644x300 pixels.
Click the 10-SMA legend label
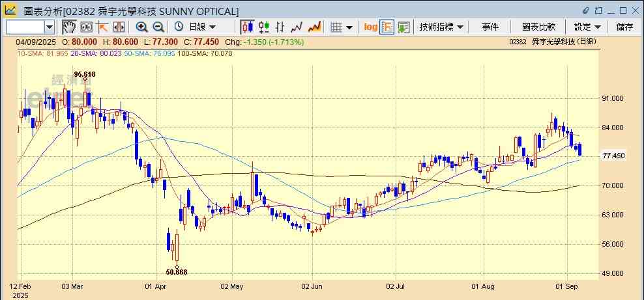(x=42, y=54)
